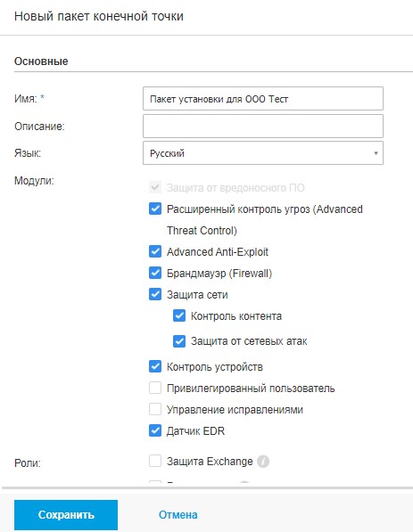Screen dimensions: 413x532
Task: Enable the Защита Exchange role
Action: click(x=155, y=461)
